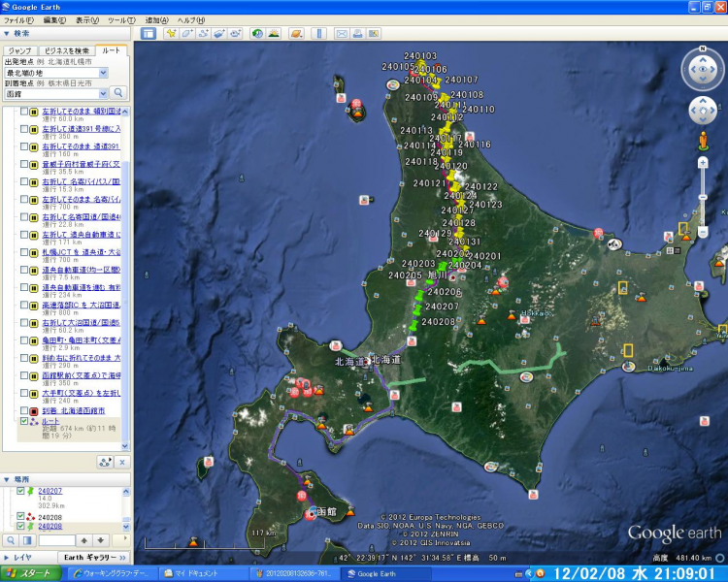Uncheck the 240208 path checkbox with red icon
The width and height of the screenshot is (728, 582).
[x=20, y=516]
